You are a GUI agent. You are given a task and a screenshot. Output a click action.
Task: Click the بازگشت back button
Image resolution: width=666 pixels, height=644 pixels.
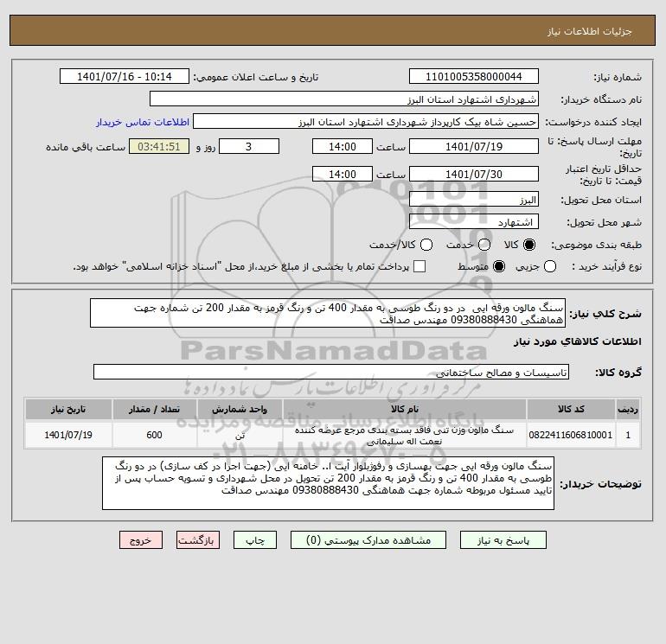(198, 540)
